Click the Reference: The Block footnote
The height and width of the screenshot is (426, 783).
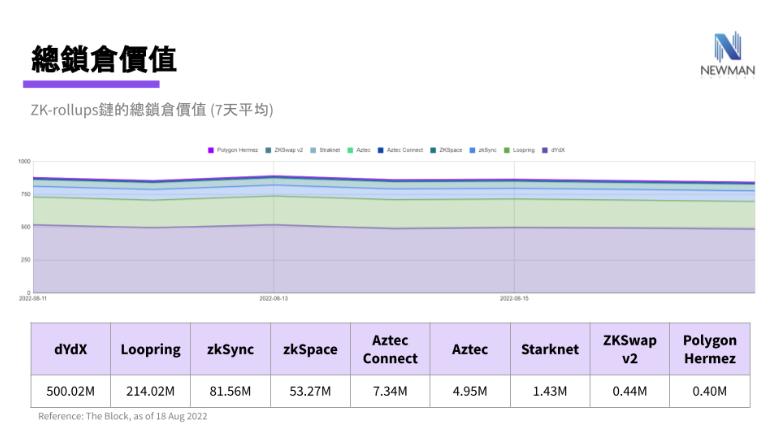[123, 416]
